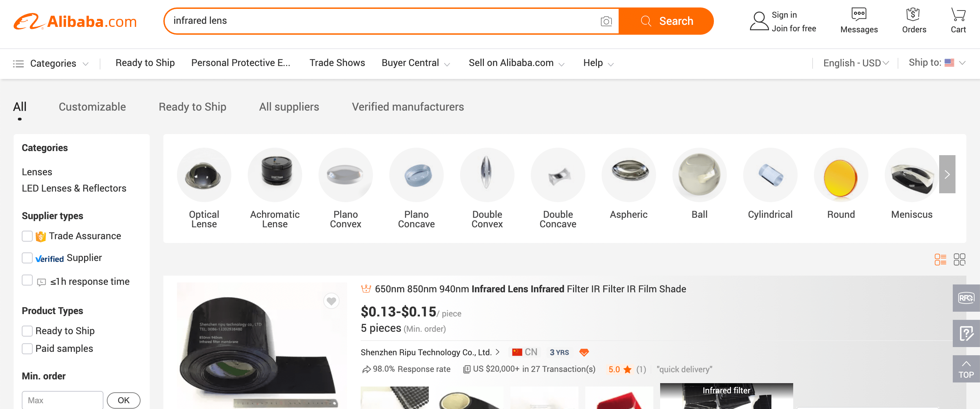Expand the Buyer Central menu
Image resolution: width=980 pixels, height=409 pixels.
(x=415, y=63)
